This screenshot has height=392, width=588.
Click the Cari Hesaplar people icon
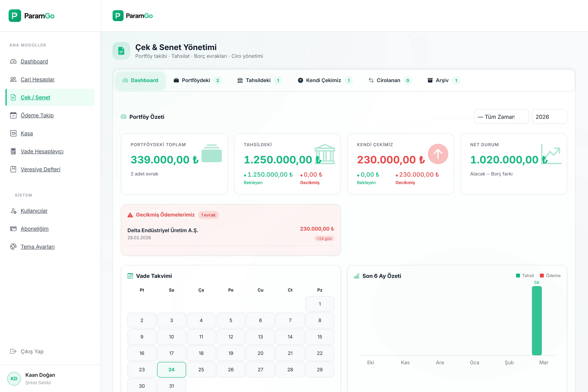coord(13,80)
